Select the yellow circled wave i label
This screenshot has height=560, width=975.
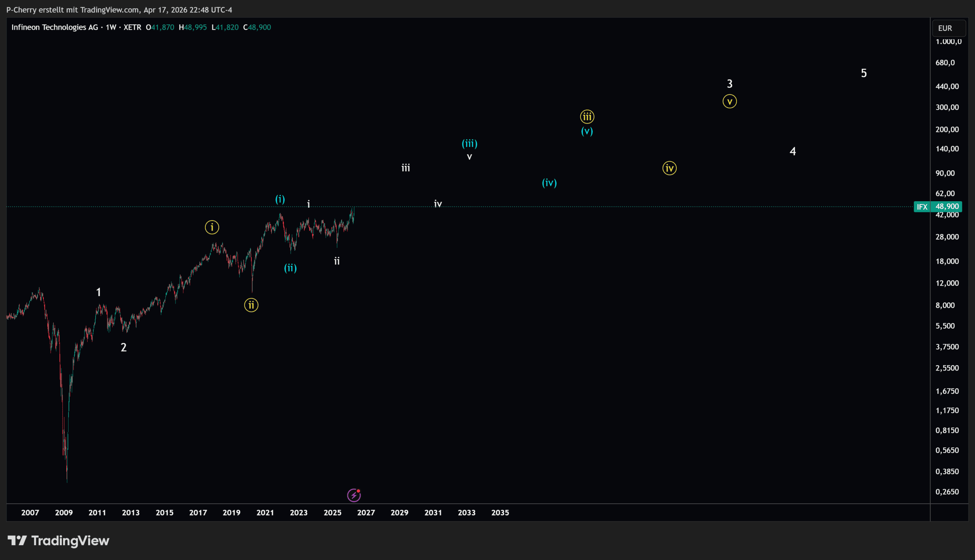(212, 227)
